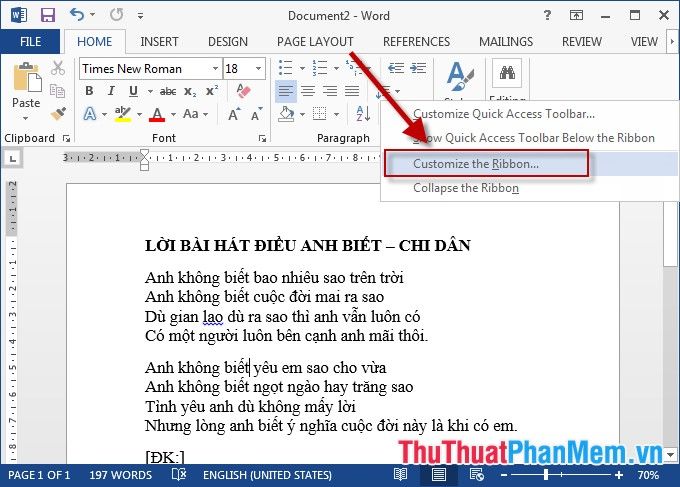Click the Editing binoculars icon
Screen dimensions: 680x487
(x=507, y=73)
